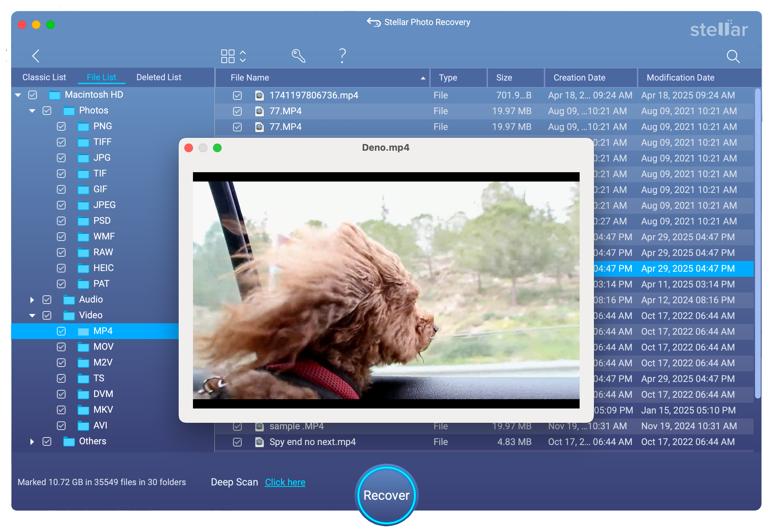Select the DVM folder in the tree
The width and height of the screenshot is (769, 532).
[x=103, y=394]
